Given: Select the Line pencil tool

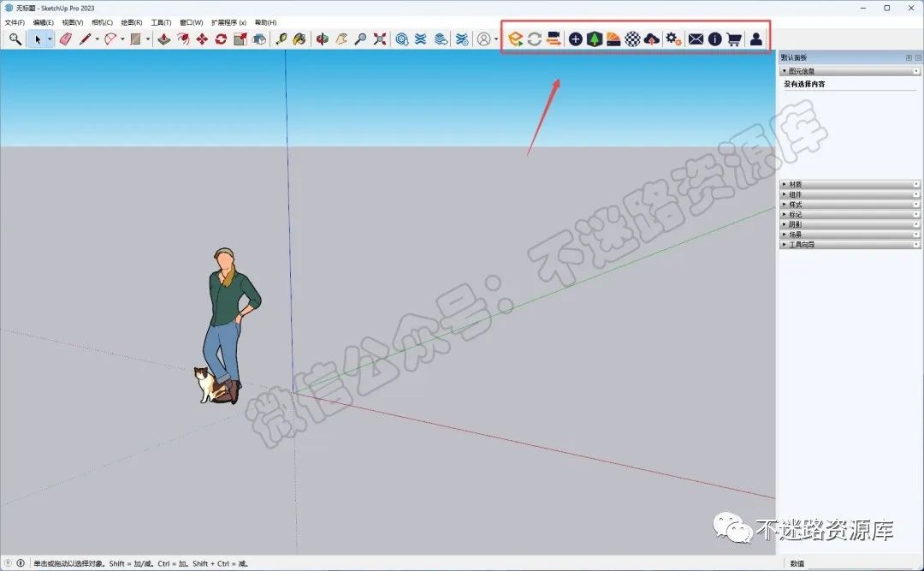Looking at the screenshot, I should click(85, 39).
